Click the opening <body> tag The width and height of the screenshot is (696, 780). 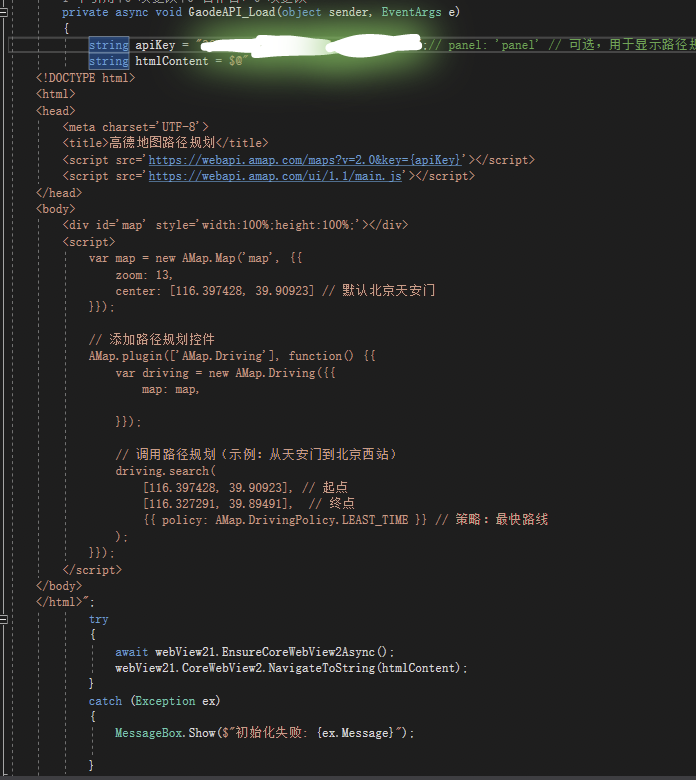(x=55, y=209)
